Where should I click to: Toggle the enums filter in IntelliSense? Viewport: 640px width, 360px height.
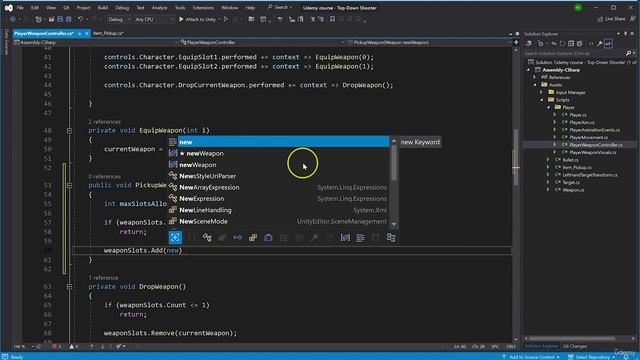coord(253,238)
